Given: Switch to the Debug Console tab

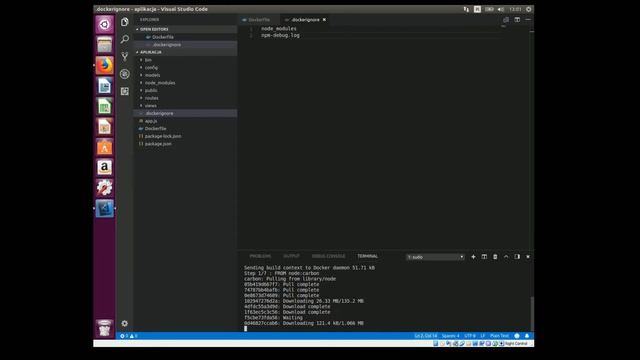Looking at the screenshot, I should [x=328, y=256].
